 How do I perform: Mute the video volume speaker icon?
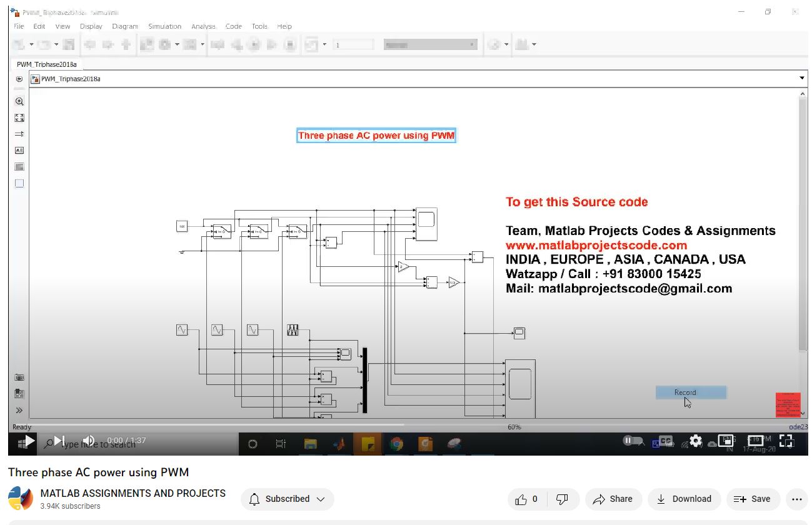pyautogui.click(x=89, y=441)
